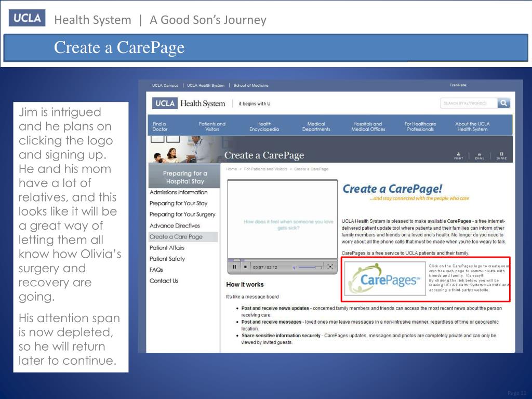The width and height of the screenshot is (532, 399).
Task: Click the UCLA Health System logo
Action: click(x=189, y=103)
